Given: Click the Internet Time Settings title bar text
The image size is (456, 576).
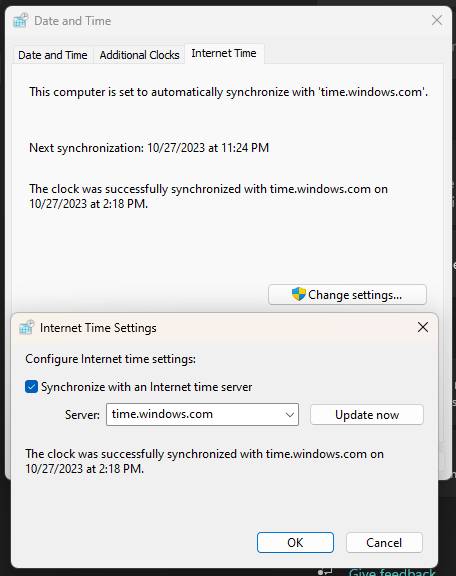Looking at the screenshot, I should pos(98,328).
